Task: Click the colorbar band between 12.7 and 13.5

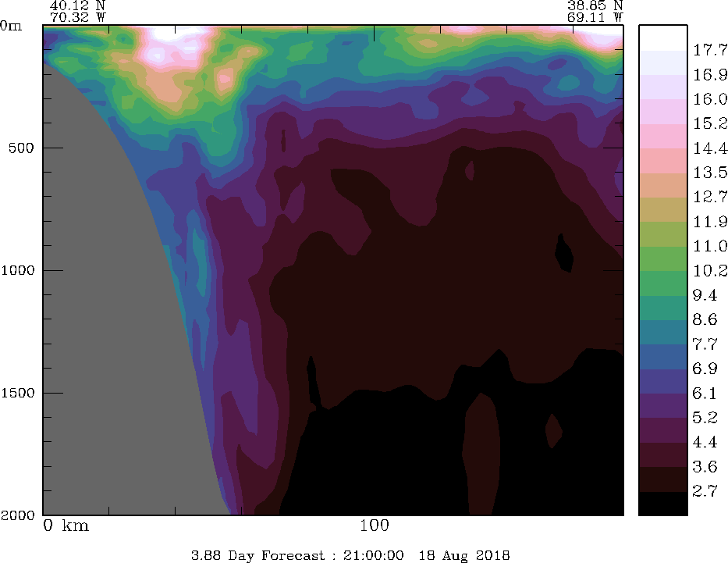Action: point(662,185)
